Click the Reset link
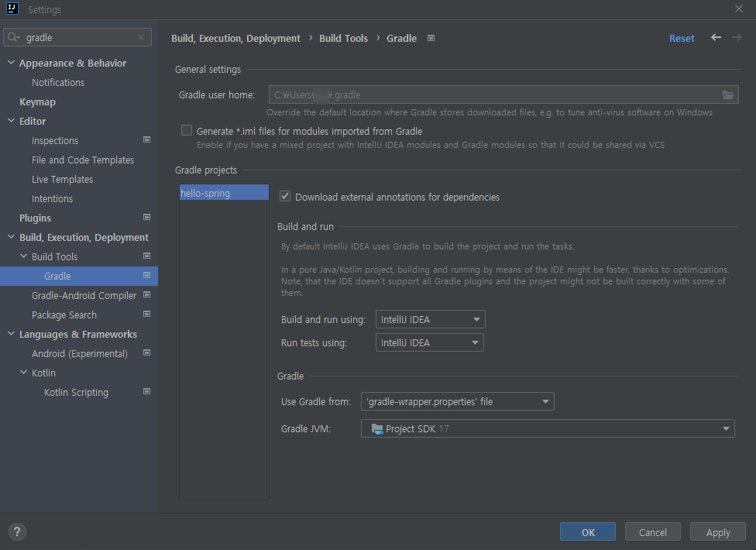Screen dimensions: 756x550 [x=682, y=38]
